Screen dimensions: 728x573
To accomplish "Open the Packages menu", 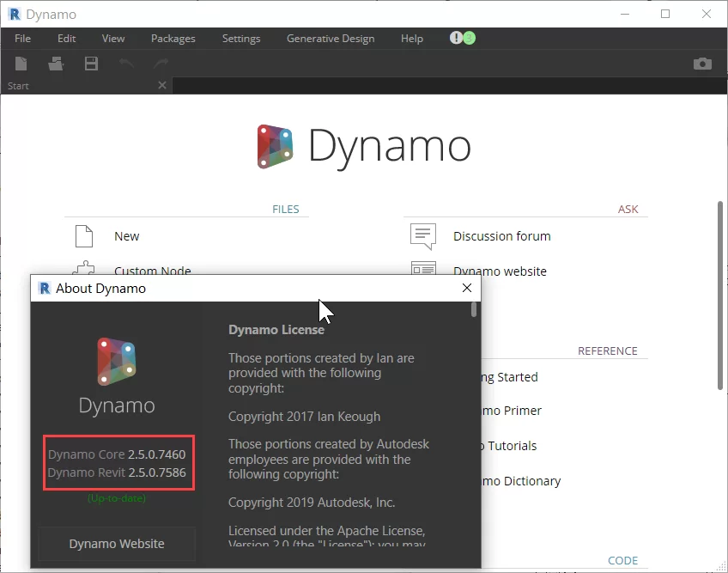I will coord(173,39).
